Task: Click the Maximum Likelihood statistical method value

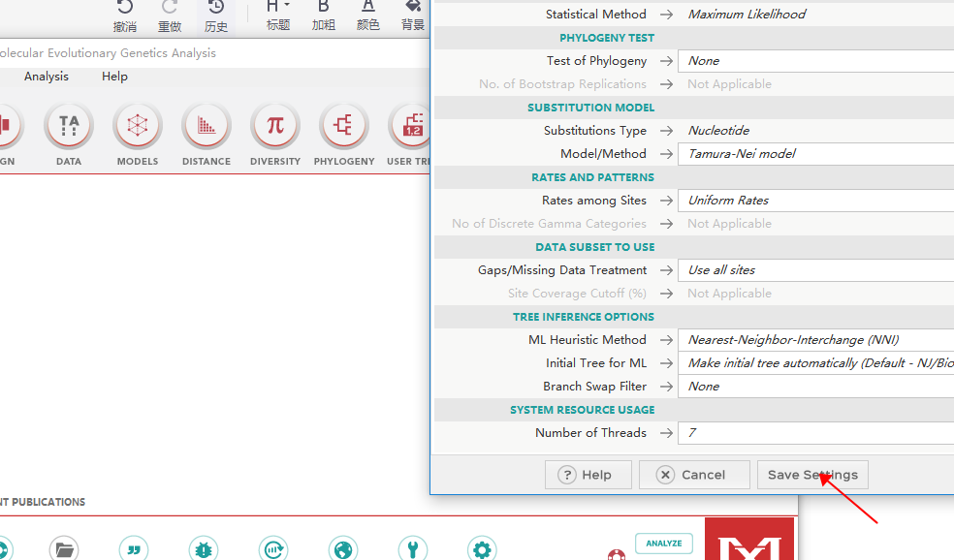Action: coord(747,14)
